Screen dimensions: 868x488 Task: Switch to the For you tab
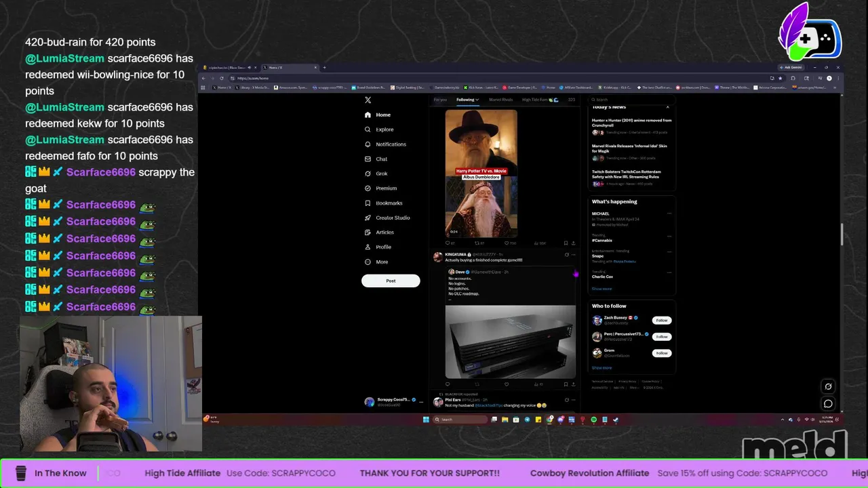pos(440,100)
